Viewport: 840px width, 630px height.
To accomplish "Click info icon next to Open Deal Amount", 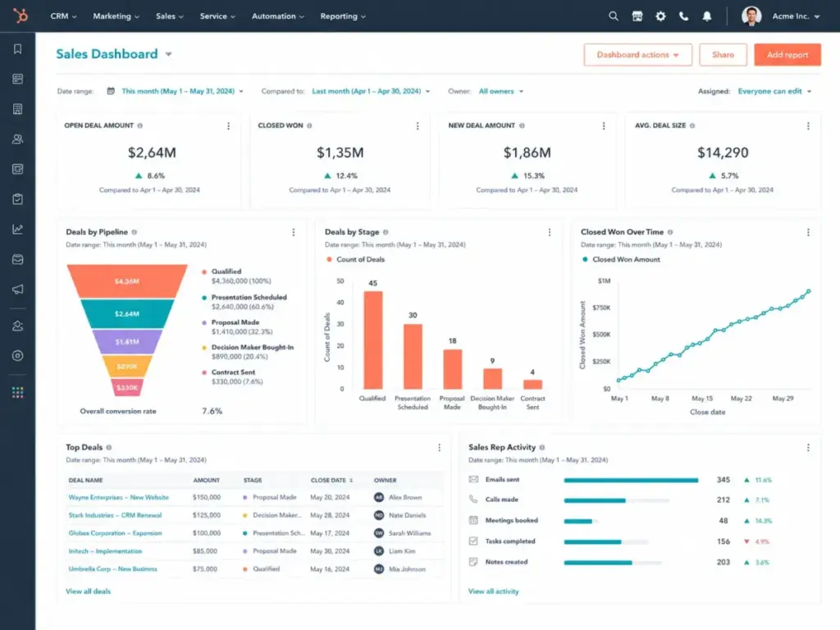I will click(139, 126).
